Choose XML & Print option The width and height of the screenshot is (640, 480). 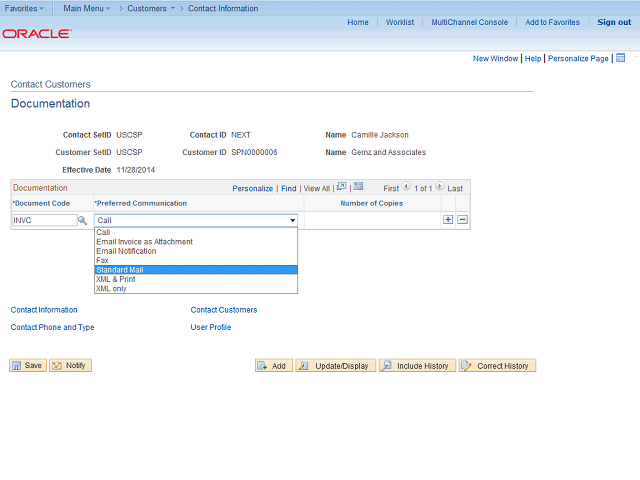196,279
